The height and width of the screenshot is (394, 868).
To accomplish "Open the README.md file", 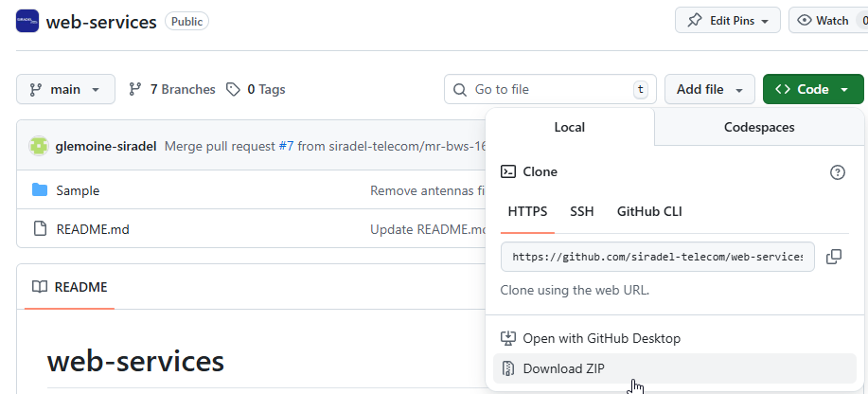I will point(93,229).
